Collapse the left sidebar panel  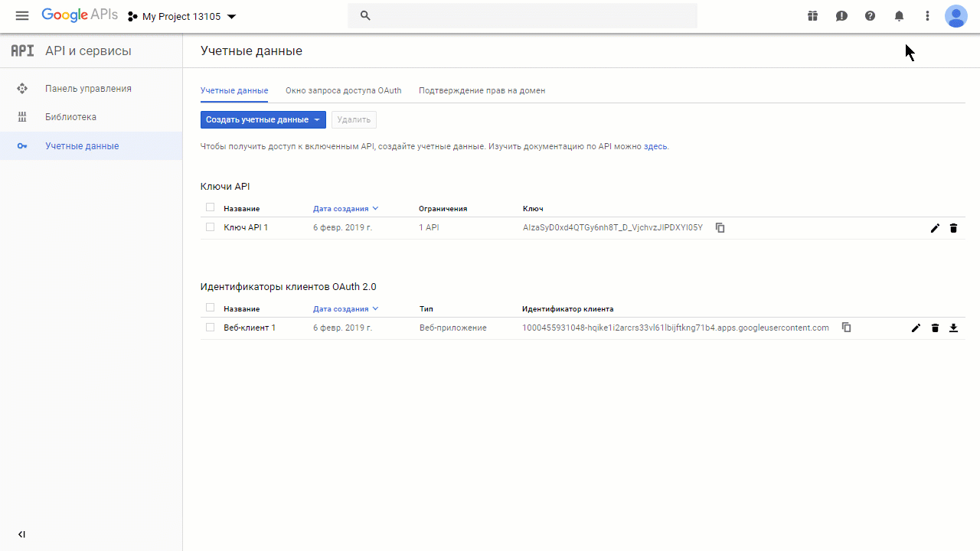[21, 534]
